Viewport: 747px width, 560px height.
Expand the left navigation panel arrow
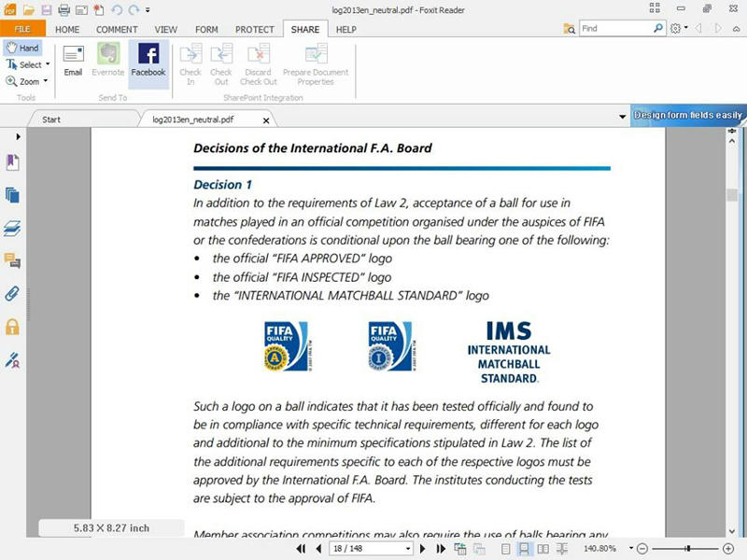[18, 136]
